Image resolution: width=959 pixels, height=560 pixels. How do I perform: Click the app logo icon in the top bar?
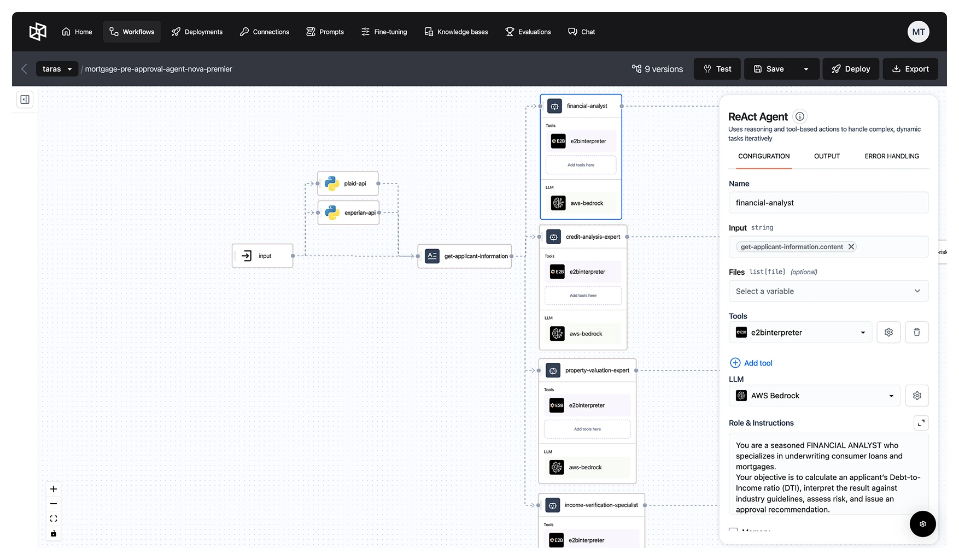pyautogui.click(x=38, y=32)
